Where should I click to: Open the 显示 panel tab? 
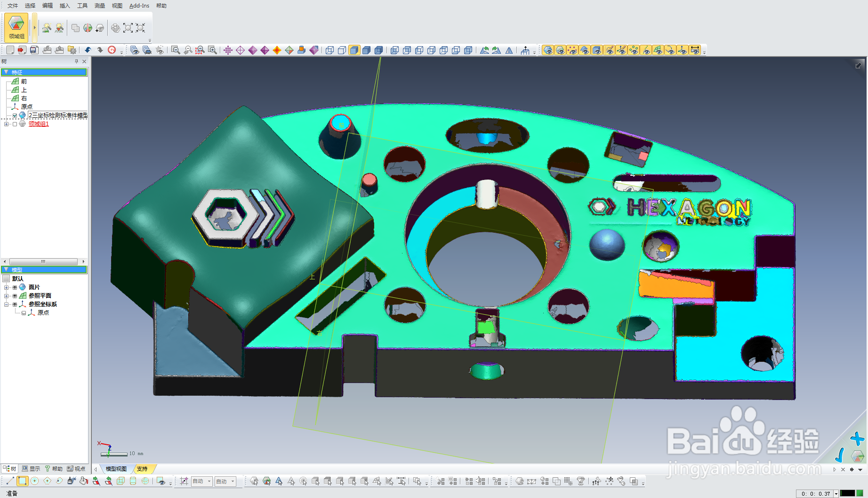[x=31, y=469]
